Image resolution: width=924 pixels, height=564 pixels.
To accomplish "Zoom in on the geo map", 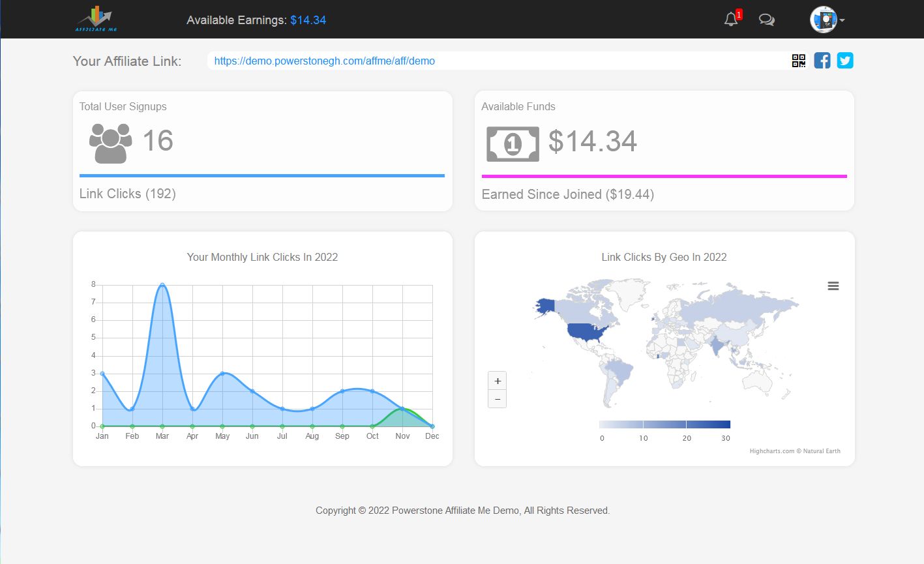I will (498, 381).
